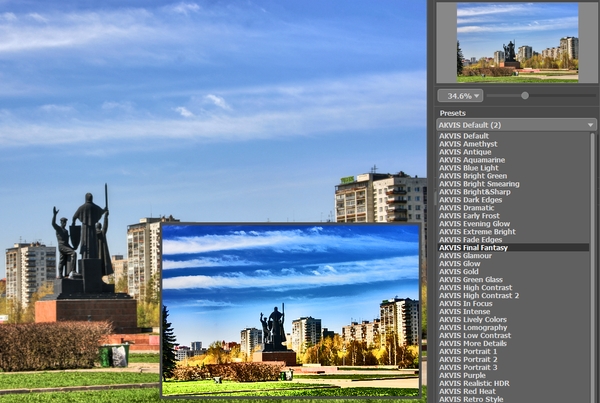Viewport: 600px width, 403px height.
Task: Apply the AKVIS Gold preset
Action: (x=513, y=272)
